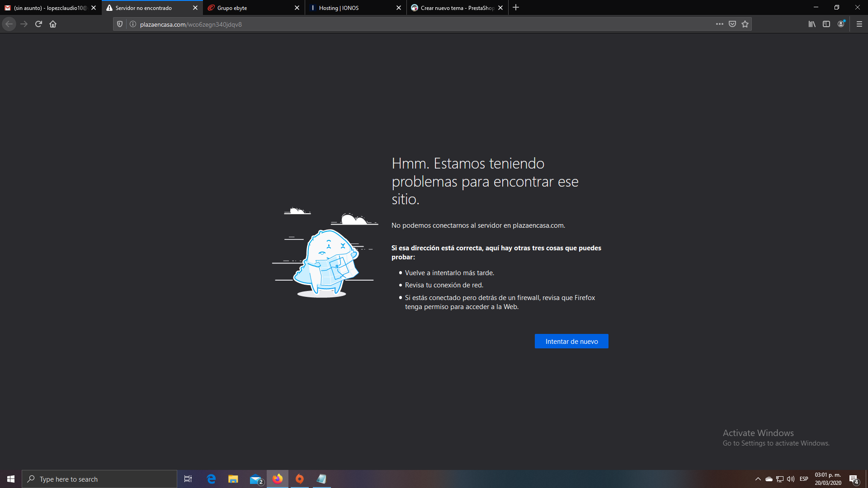Open tracking protection shield icon

[x=120, y=24]
